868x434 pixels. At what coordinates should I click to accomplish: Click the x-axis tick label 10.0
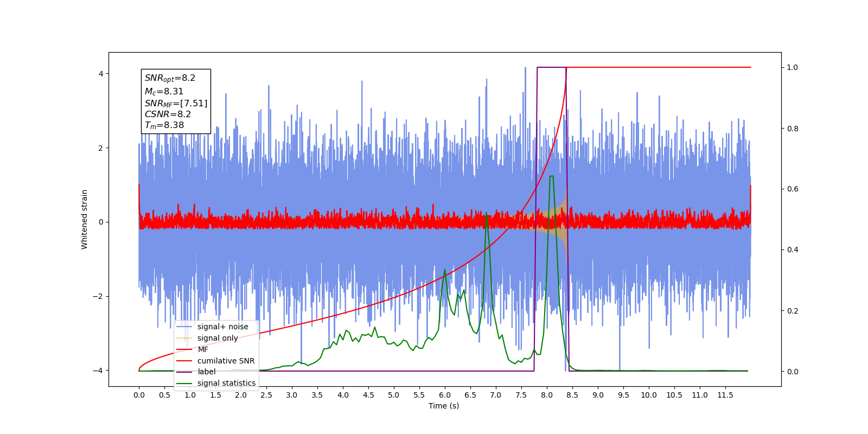[x=649, y=395]
